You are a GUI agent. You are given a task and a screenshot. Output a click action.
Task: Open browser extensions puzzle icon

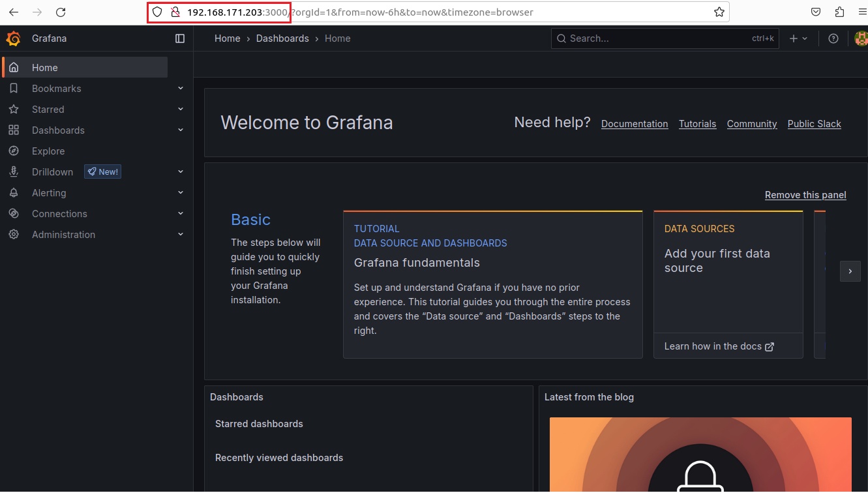coord(839,12)
